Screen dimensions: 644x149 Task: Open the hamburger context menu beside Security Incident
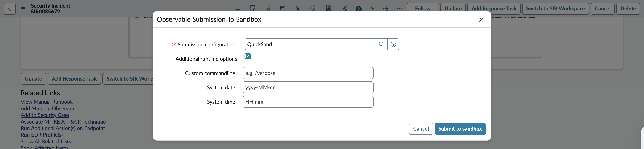(x=23, y=9)
